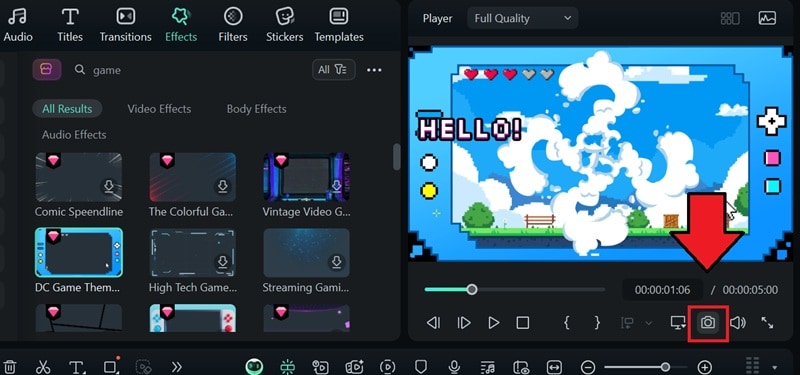The width and height of the screenshot is (800, 375).
Task: Expand the small arrow beside the layout grid
Action: pos(775,367)
